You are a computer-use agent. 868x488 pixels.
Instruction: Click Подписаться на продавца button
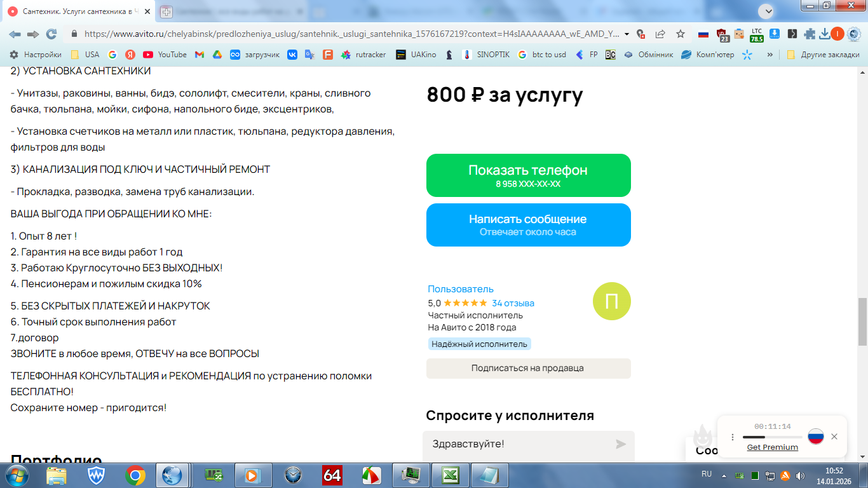click(x=529, y=369)
